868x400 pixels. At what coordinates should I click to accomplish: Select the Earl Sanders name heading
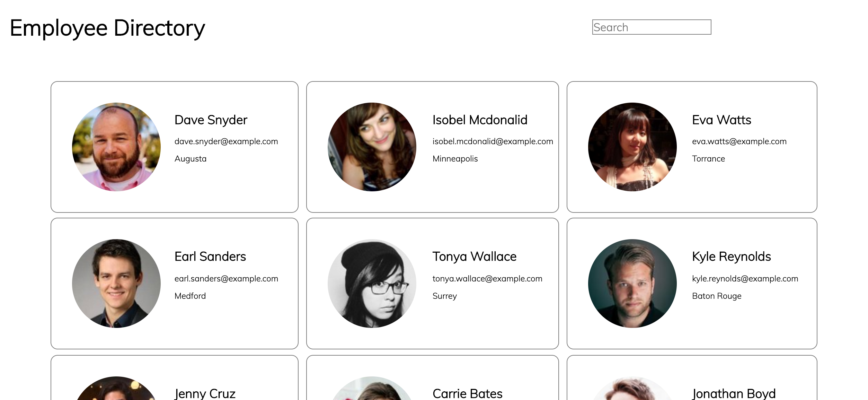pos(210,256)
